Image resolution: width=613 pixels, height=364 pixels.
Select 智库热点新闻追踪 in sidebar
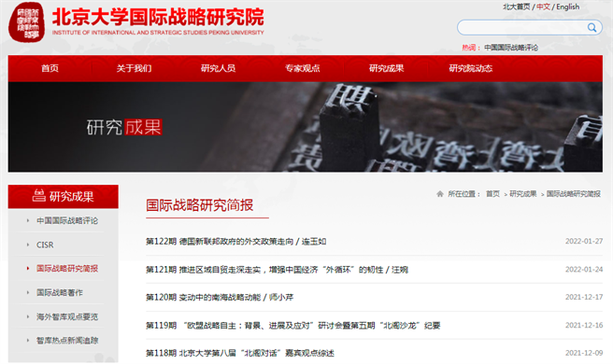(67, 341)
